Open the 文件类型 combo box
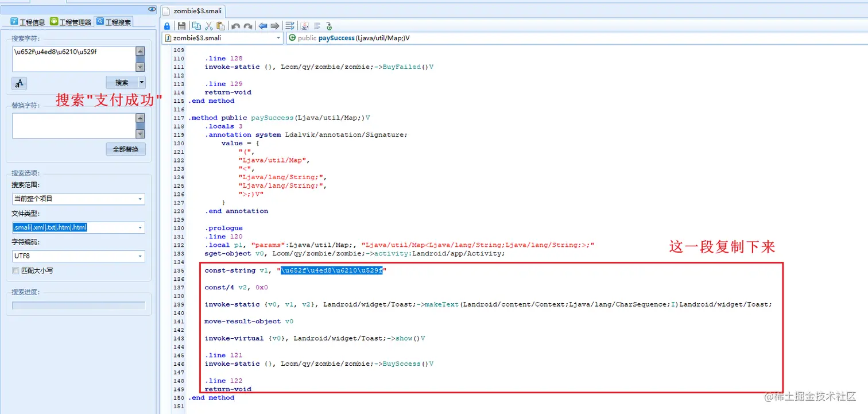The height and width of the screenshot is (414, 868). [78, 227]
